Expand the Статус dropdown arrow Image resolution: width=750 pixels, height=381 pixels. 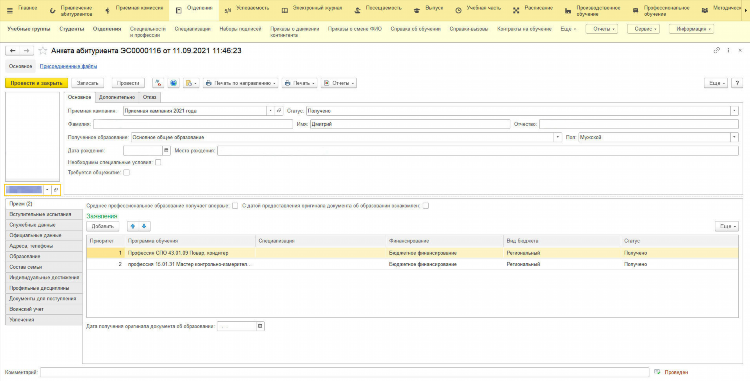(x=734, y=111)
